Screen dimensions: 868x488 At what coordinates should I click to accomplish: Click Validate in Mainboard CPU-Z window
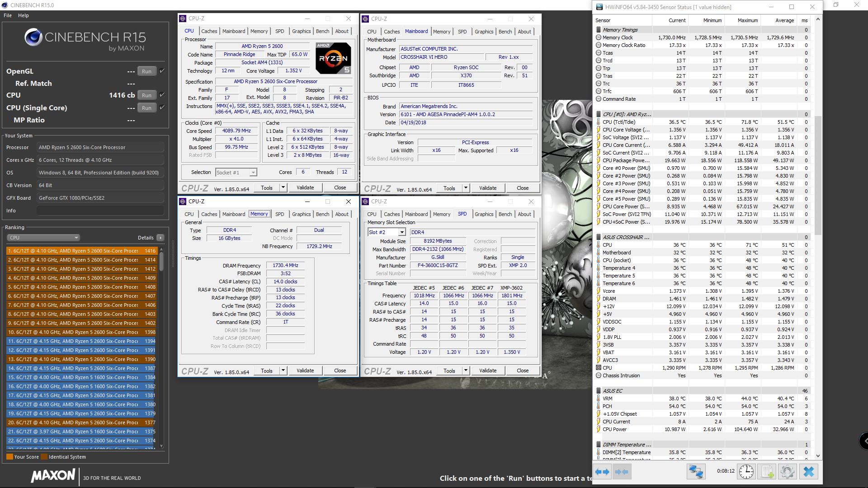tap(488, 188)
